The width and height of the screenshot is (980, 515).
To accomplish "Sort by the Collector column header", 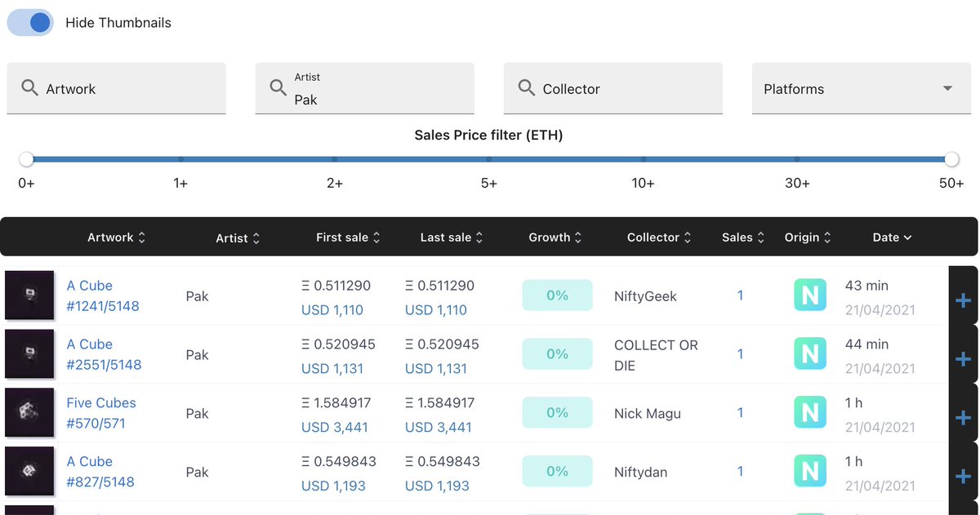I will tap(659, 238).
